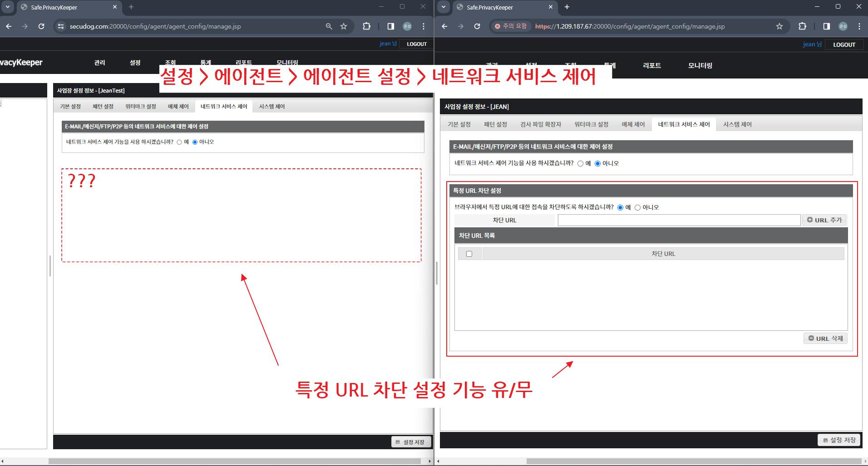Open profile avatar in right browser window
The image size is (868, 466).
(843, 26)
